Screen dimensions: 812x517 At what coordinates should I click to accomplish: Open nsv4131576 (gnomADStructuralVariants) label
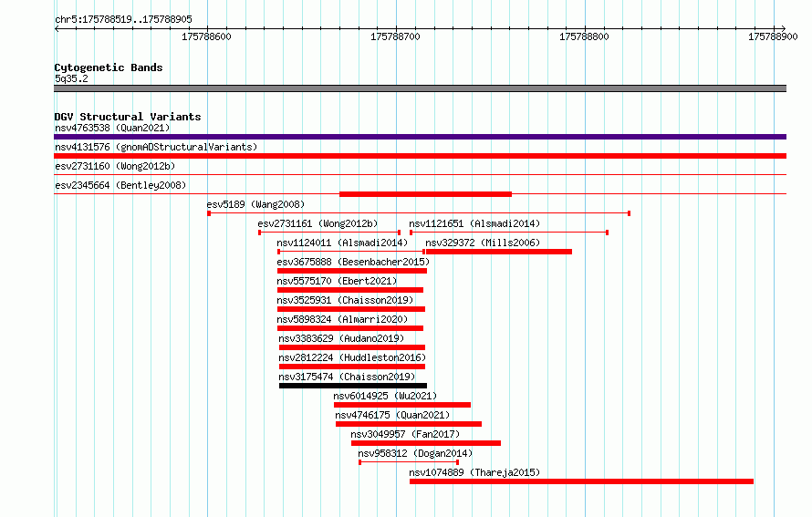156,147
